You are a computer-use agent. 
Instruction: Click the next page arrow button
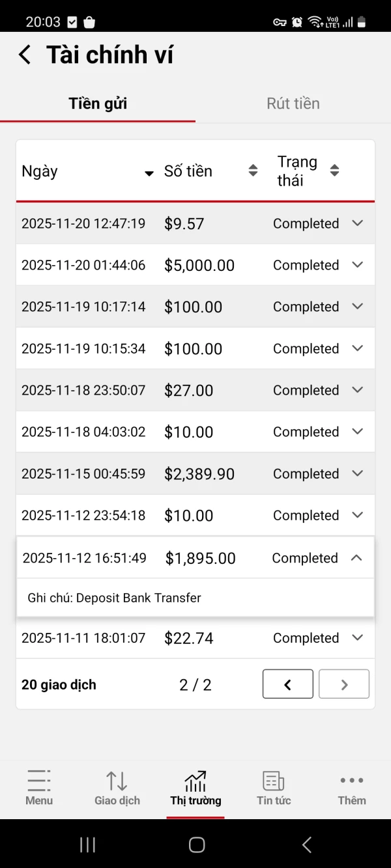tap(344, 684)
